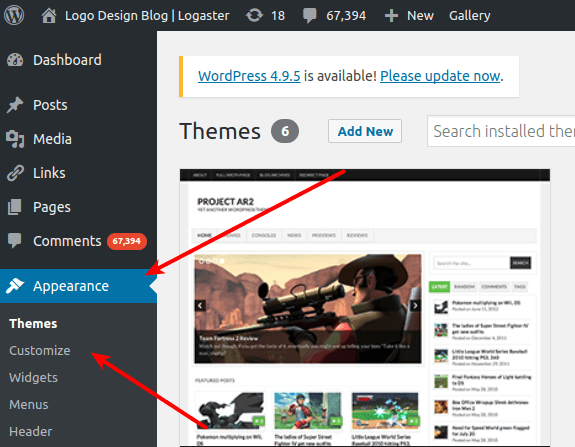The width and height of the screenshot is (575, 447).
Task: Click the previous slide arrow on theme preview
Action: [200, 305]
